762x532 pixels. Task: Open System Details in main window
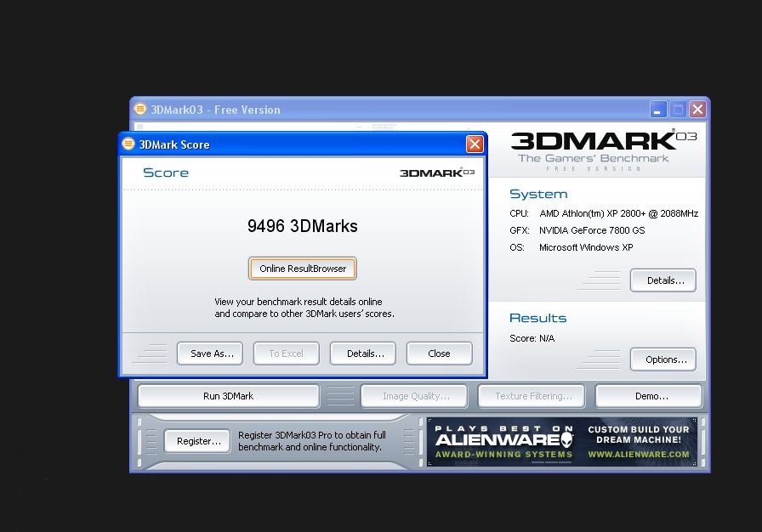coord(663,280)
